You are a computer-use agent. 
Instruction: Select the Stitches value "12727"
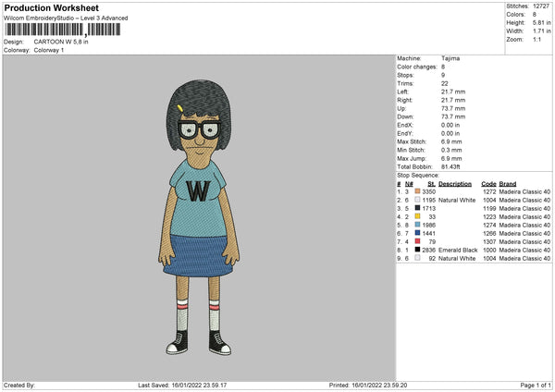[541, 6]
